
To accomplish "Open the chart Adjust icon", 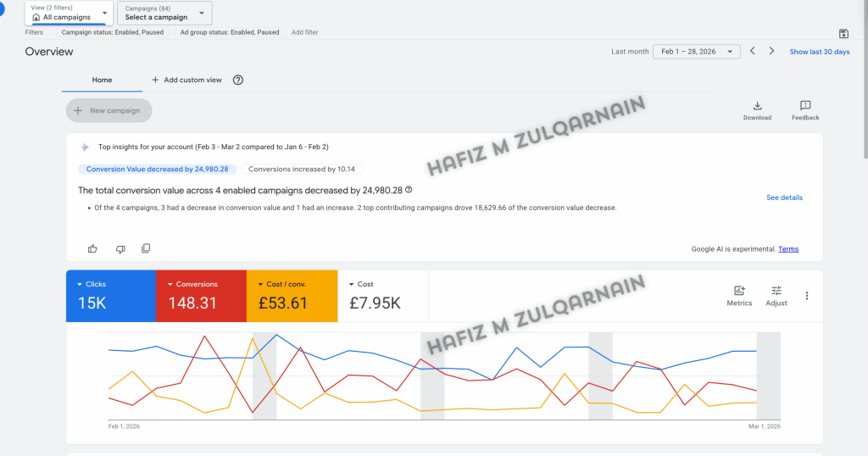I will click(776, 291).
